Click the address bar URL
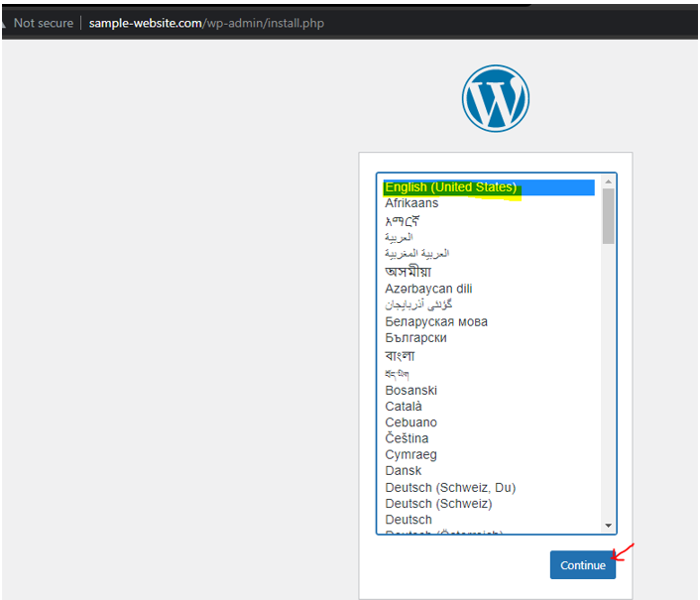 point(206,23)
